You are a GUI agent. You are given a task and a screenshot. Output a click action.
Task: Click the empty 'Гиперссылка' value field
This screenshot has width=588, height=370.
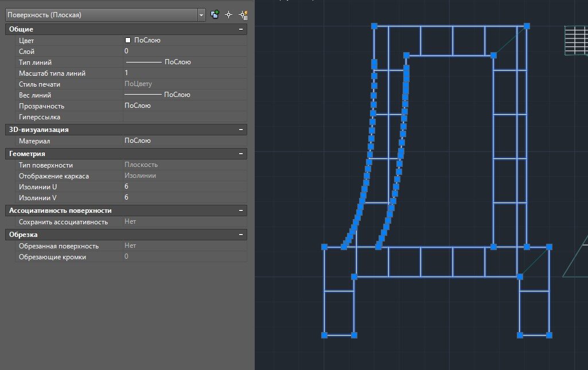(x=185, y=116)
